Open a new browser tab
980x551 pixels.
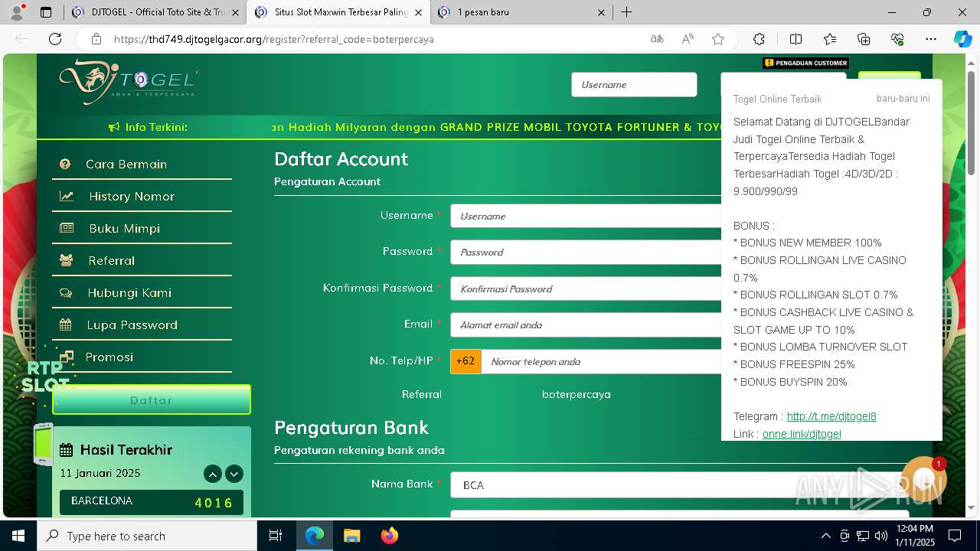pyautogui.click(x=627, y=12)
